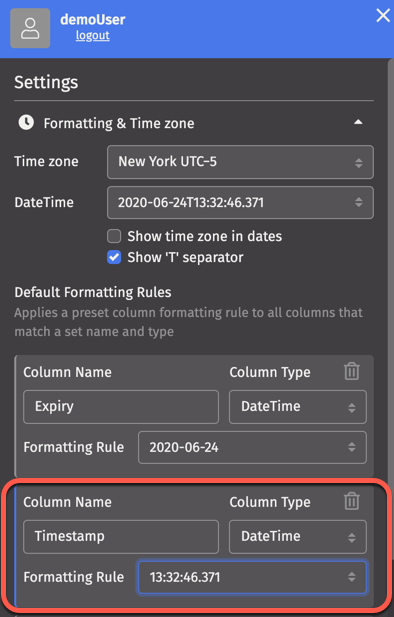Click the Expiry column name field

click(x=121, y=407)
